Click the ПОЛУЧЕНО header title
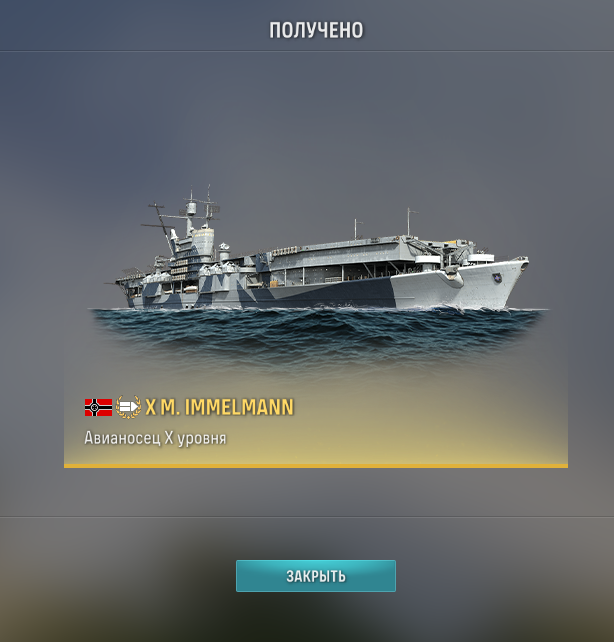614x642 pixels. (x=316, y=30)
